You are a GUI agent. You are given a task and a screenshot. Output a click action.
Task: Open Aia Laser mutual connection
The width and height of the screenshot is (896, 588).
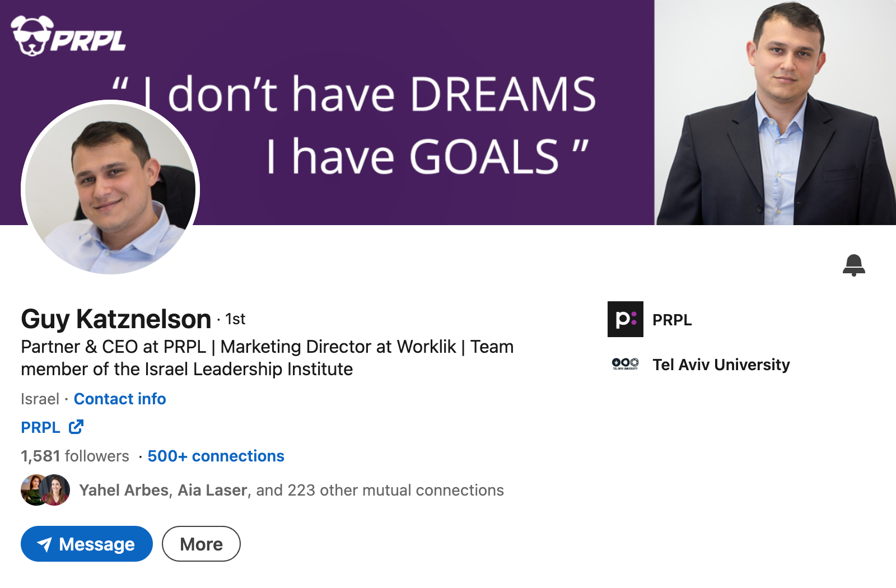point(212,490)
